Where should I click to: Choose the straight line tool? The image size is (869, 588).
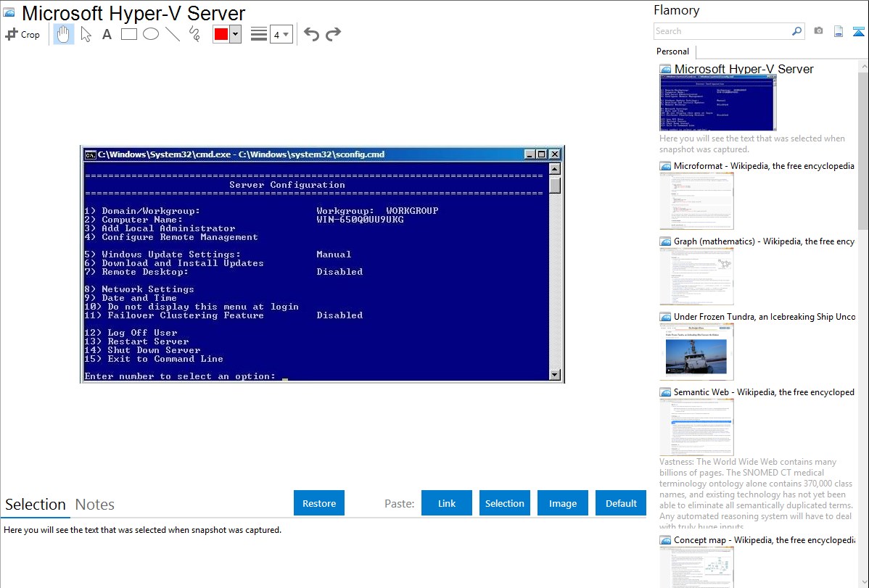tap(173, 34)
